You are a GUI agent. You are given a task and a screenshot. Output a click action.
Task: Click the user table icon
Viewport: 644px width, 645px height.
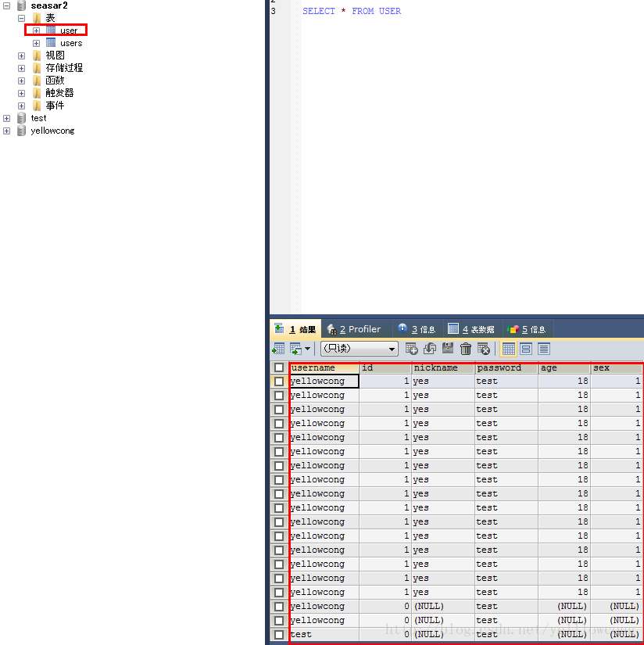click(x=51, y=30)
